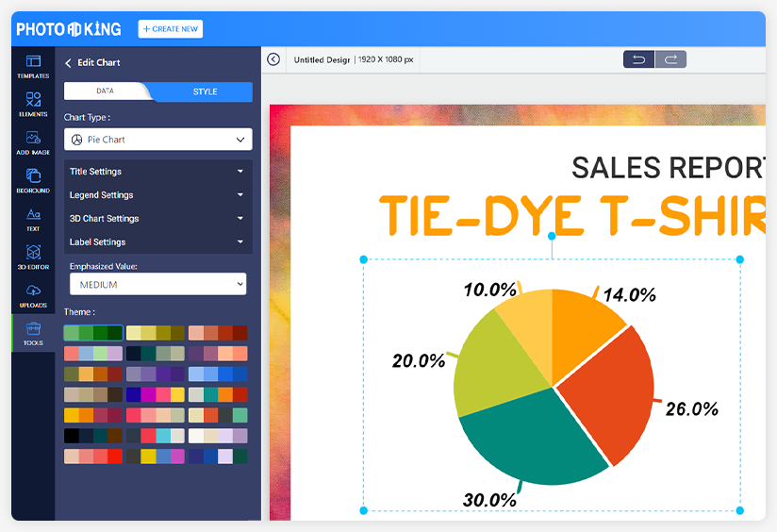Click the Undo arrow button
Screen dimensions: 777x532
[638, 59]
